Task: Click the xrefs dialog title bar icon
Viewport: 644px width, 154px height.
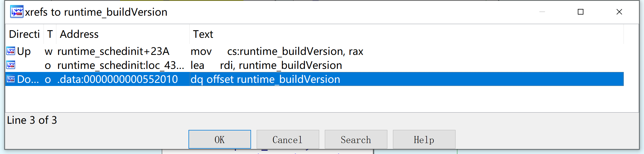Action: click(x=17, y=12)
